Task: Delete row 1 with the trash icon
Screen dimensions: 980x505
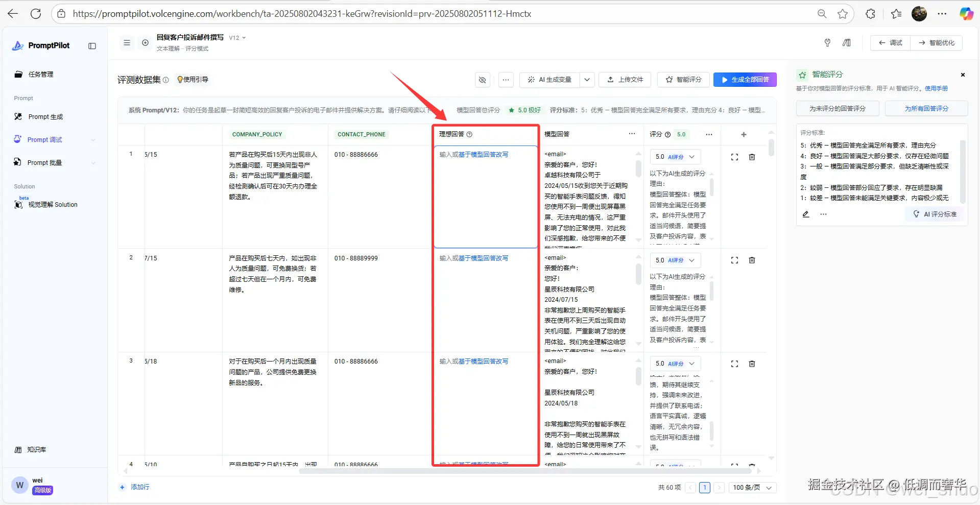Action: [752, 157]
